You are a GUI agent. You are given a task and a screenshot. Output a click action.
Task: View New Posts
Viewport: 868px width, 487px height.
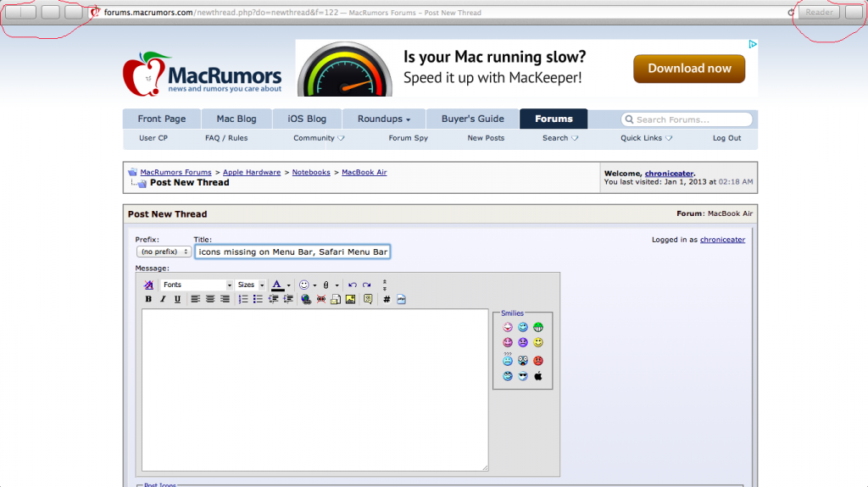coord(486,138)
